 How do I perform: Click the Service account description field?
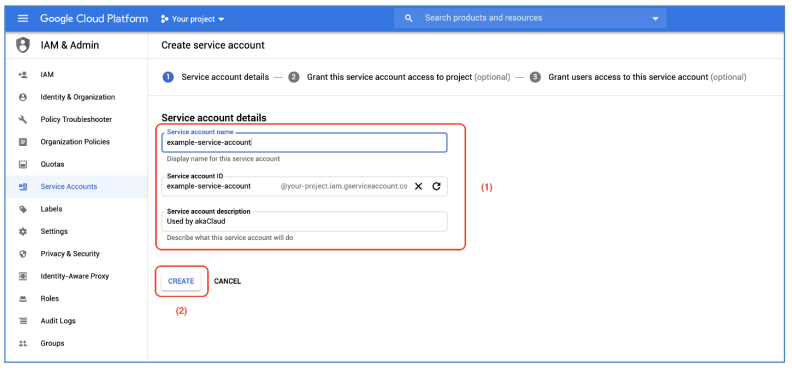304,221
